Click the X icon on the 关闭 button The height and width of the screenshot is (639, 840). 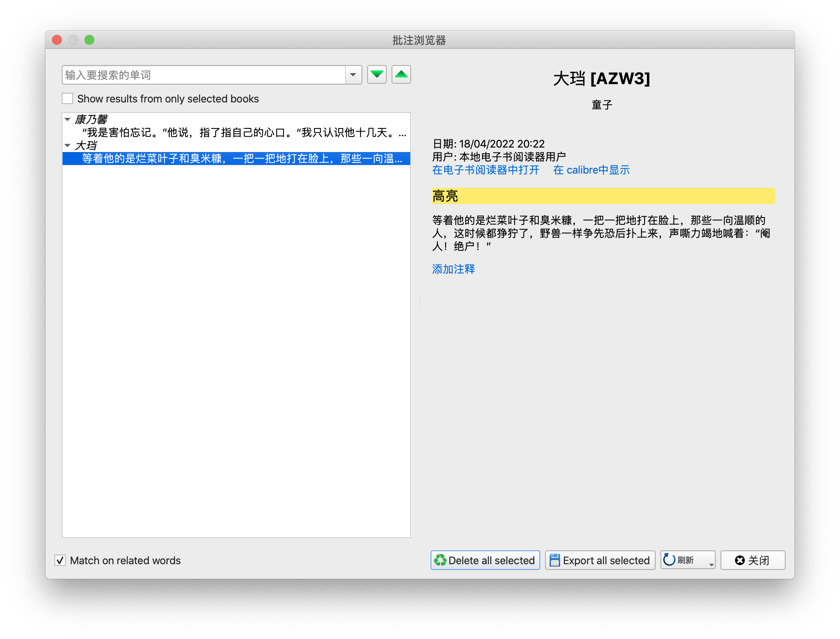[x=740, y=560]
